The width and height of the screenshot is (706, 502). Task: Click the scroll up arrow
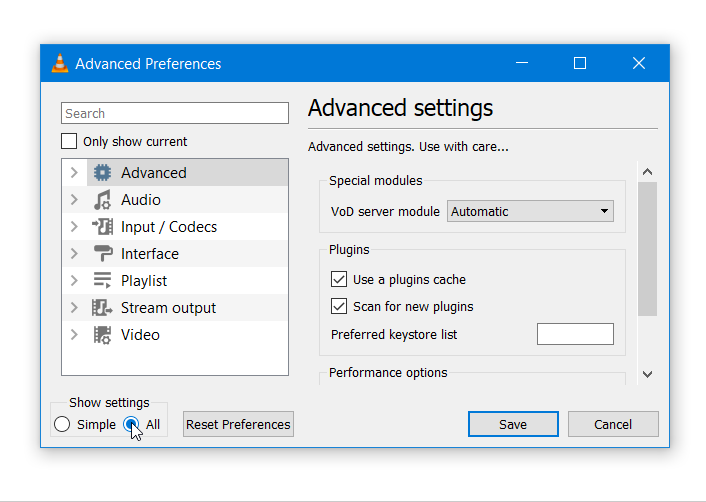(x=647, y=172)
